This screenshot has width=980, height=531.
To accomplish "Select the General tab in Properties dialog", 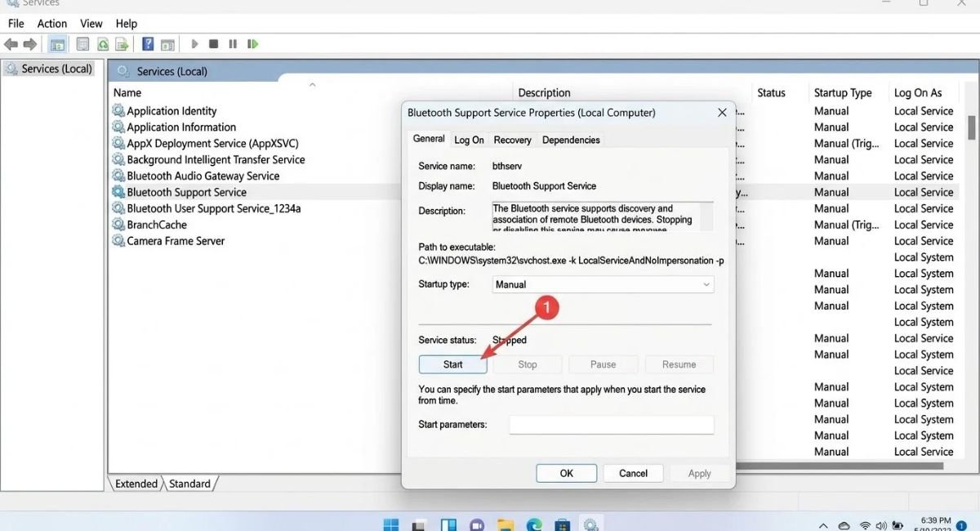I will 429,139.
